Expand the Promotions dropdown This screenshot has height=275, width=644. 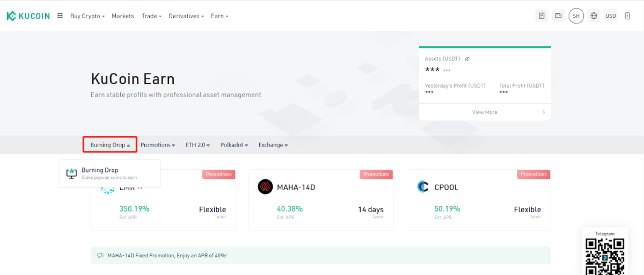(x=158, y=145)
